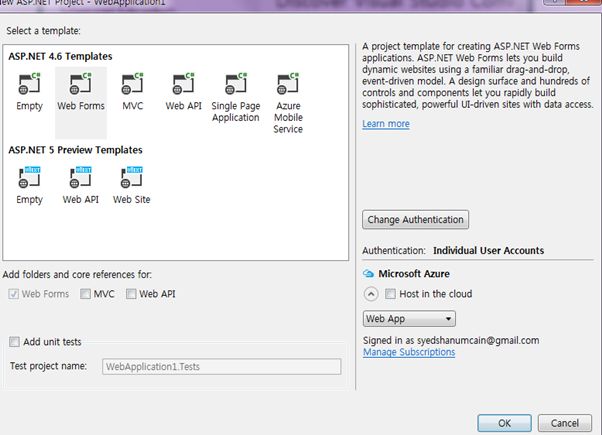The height and width of the screenshot is (435, 602).
Task: Click the 'Individual User Accounts' authentication text
Action: [488, 251]
